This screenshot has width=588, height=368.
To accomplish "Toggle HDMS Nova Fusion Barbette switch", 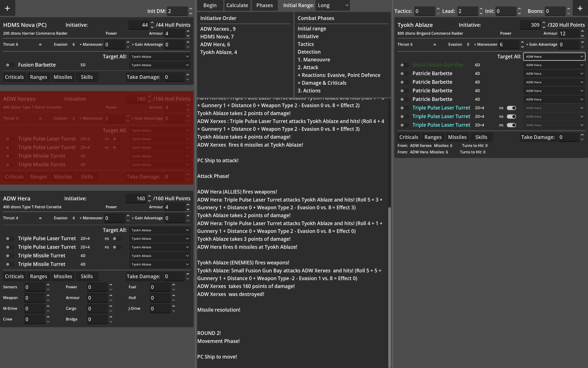I will click(x=10, y=65).
